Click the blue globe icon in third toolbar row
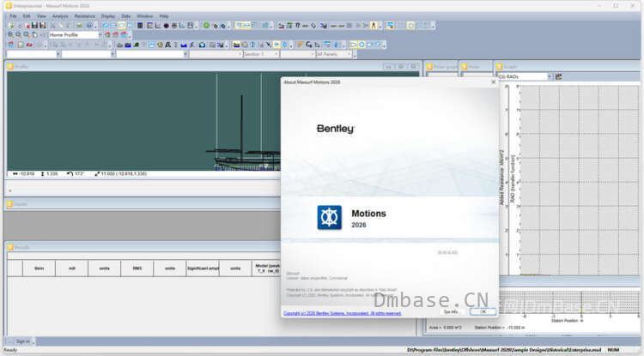This screenshot has height=356, width=644. coord(285,45)
